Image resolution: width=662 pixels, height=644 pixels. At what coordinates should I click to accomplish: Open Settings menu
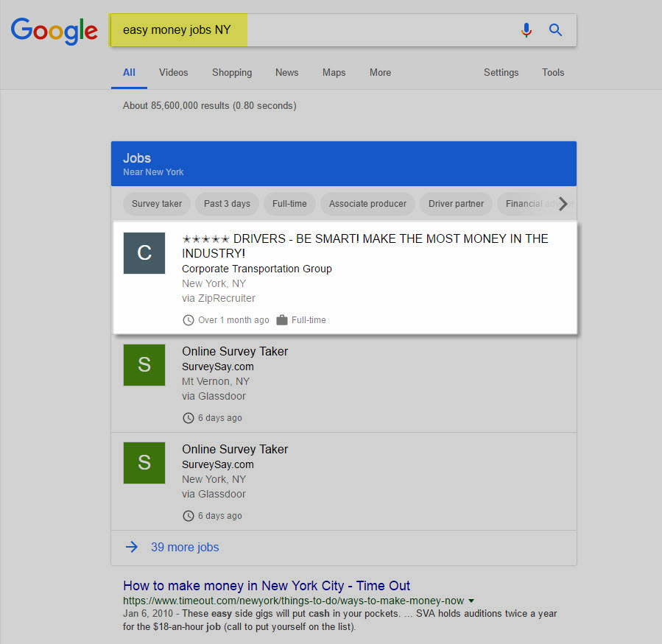(501, 73)
